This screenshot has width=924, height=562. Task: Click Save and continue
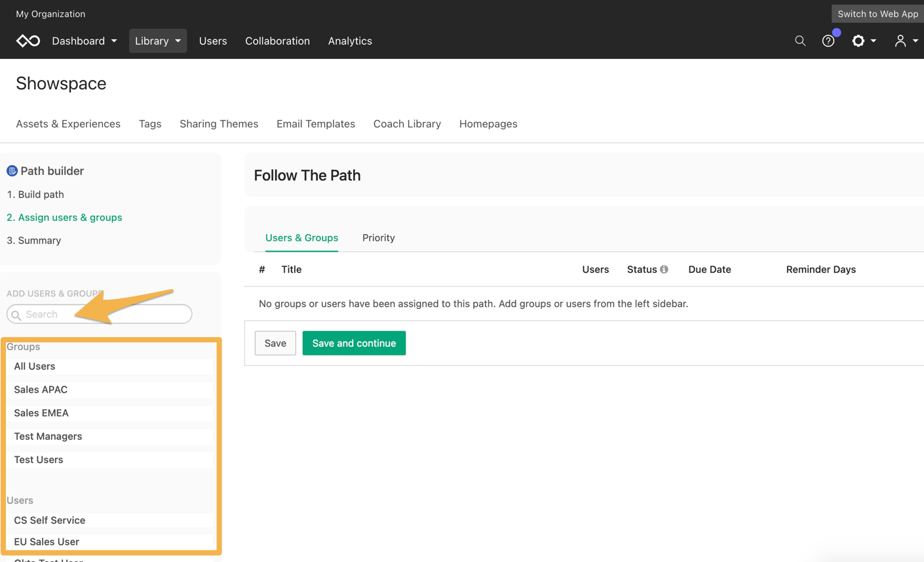[x=354, y=343]
